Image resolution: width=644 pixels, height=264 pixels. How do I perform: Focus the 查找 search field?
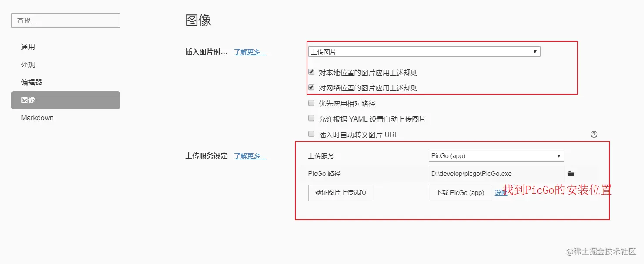pos(66,20)
